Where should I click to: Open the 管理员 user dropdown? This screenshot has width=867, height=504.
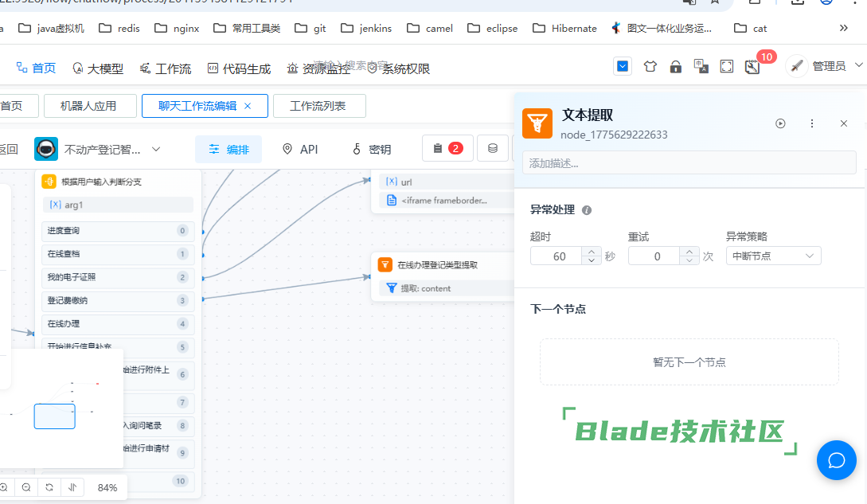(825, 67)
